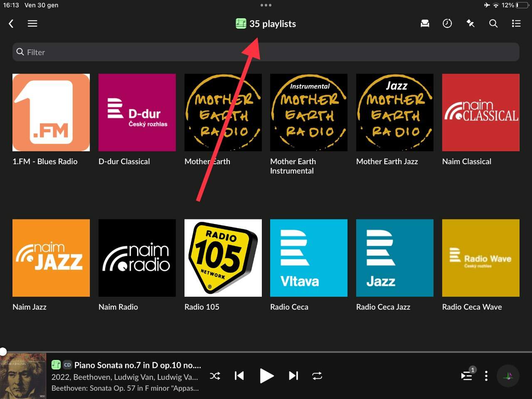Open the hamburger main menu
Viewport: 532px width, 399px height.
pyautogui.click(x=32, y=24)
